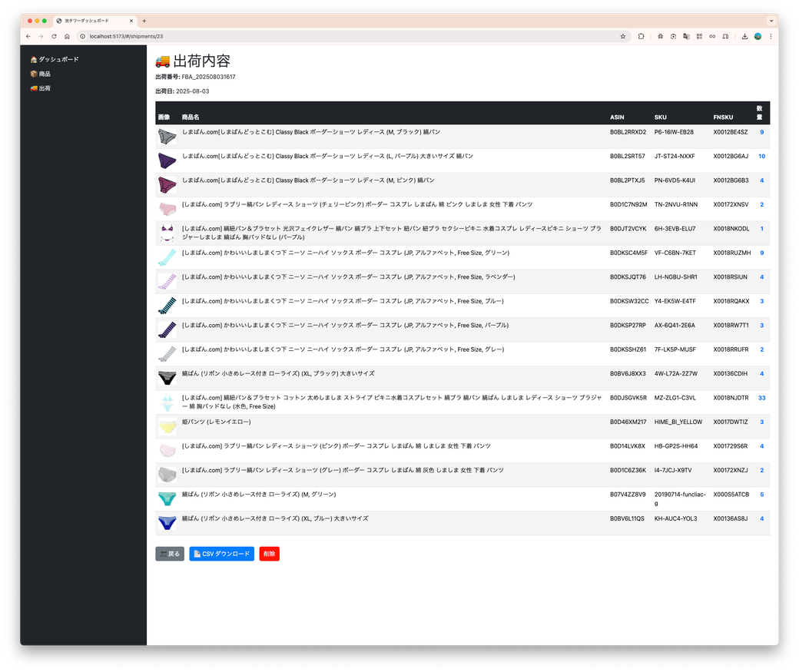Click FNSKU cell X0012BG6AJ
This screenshot has height=672, width=799.
(731, 157)
